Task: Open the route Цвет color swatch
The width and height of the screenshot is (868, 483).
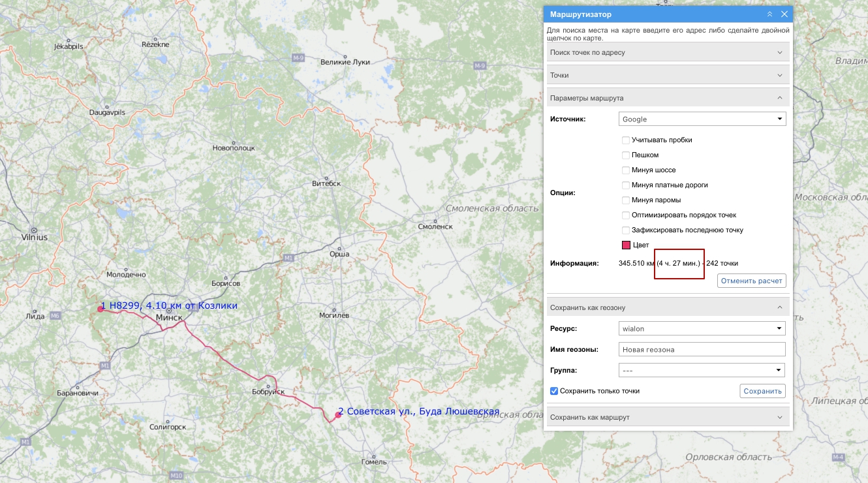Action: (x=626, y=245)
